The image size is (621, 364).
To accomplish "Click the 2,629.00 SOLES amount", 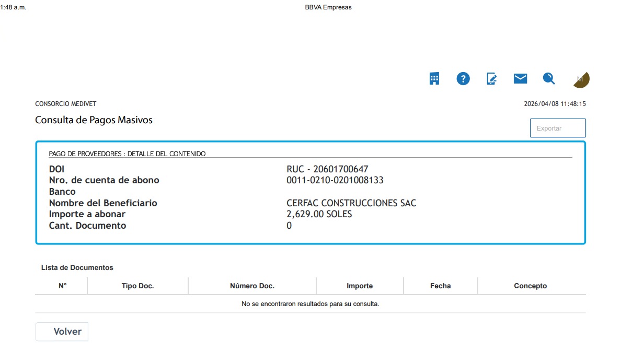I will coord(319,214).
